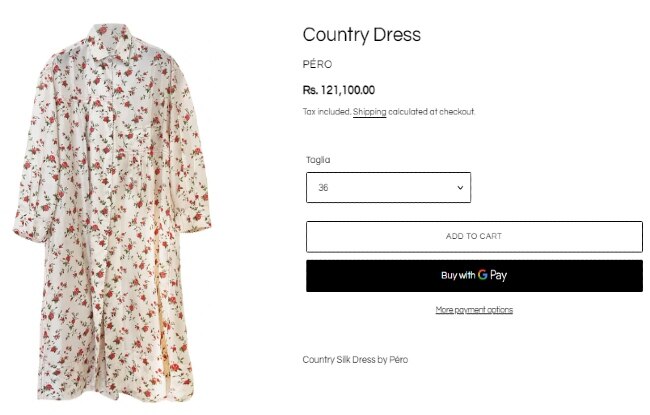The height and width of the screenshot is (415, 650).
Task: Open the Taglia size dropdown showing 36
Action: 387,187
